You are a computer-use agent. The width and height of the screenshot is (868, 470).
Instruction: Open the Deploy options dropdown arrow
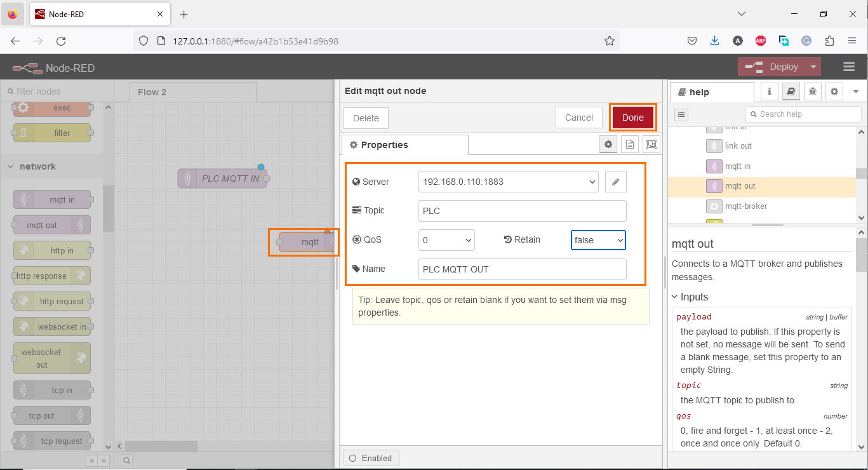click(x=813, y=67)
